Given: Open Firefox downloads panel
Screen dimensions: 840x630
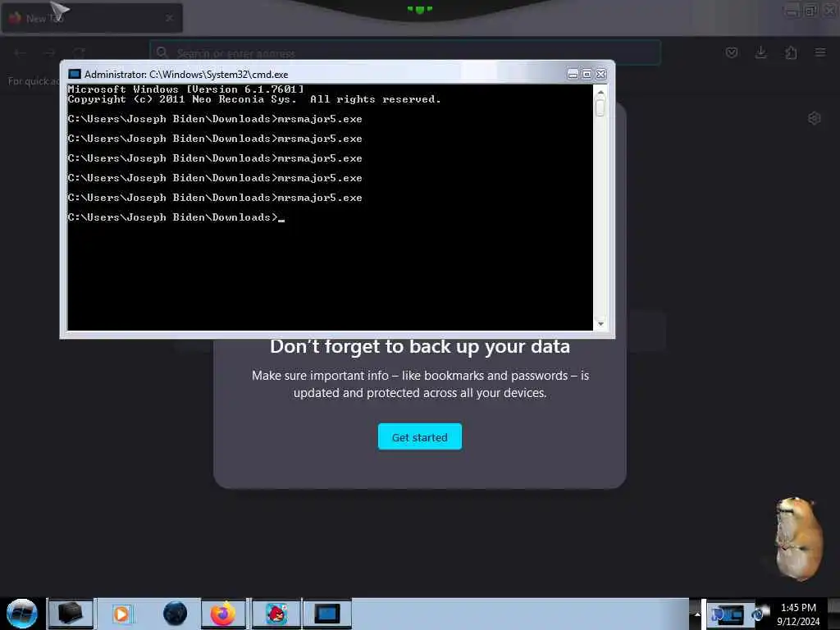Looking at the screenshot, I should coord(760,52).
